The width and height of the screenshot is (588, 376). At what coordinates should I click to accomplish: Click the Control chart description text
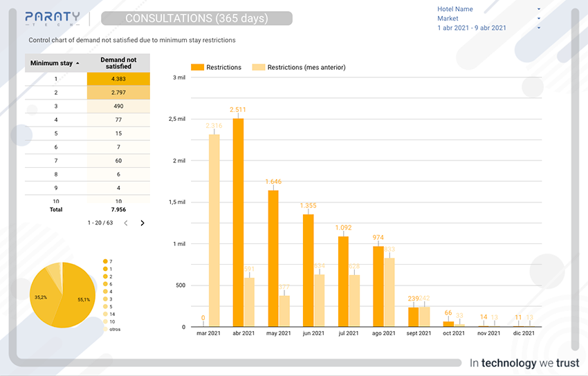[x=132, y=40]
